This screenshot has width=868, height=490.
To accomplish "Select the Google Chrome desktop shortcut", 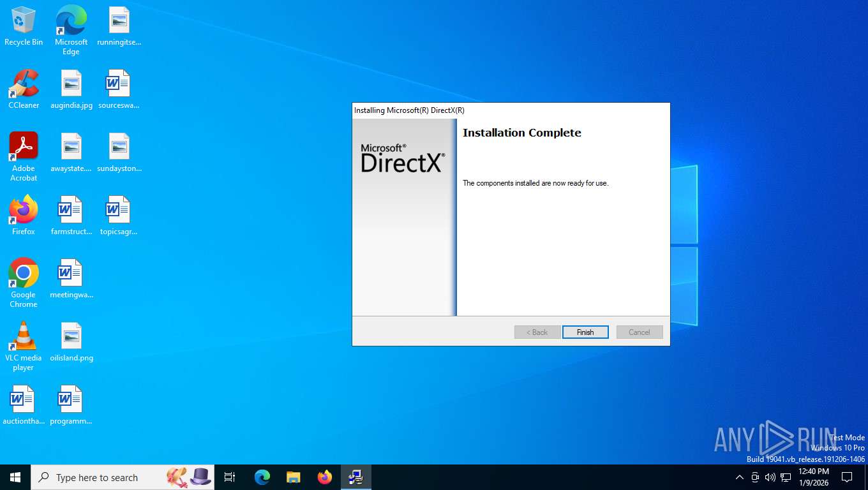I will [x=24, y=283].
